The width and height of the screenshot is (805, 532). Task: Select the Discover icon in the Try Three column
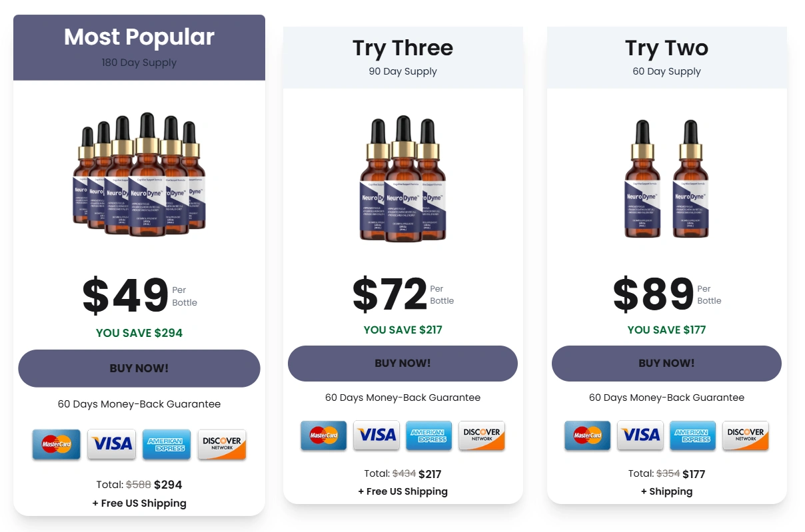pyautogui.click(x=481, y=435)
